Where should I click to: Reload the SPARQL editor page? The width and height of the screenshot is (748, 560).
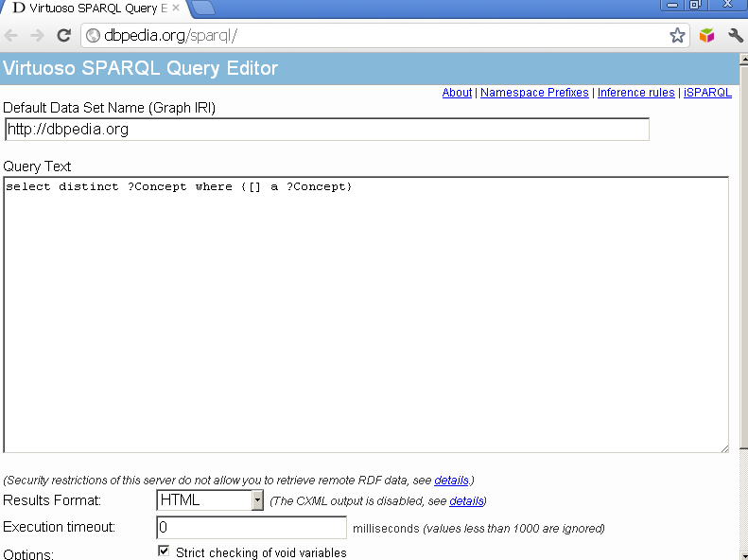(63, 36)
